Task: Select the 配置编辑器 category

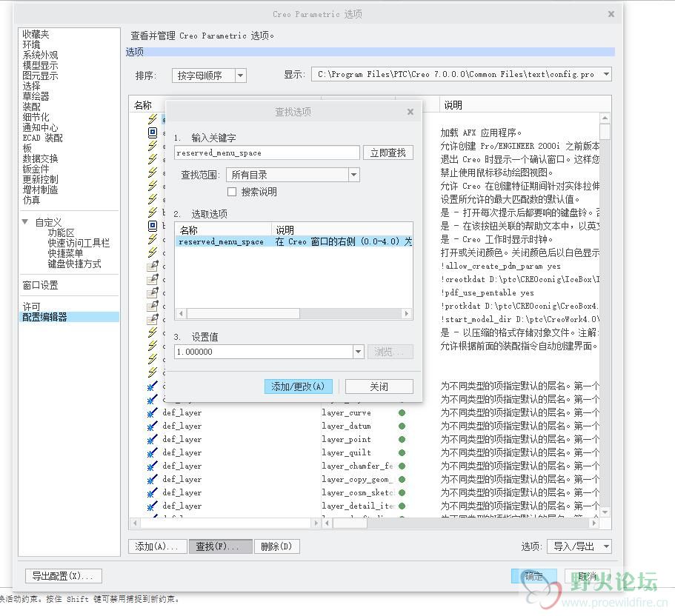Action: (69, 317)
